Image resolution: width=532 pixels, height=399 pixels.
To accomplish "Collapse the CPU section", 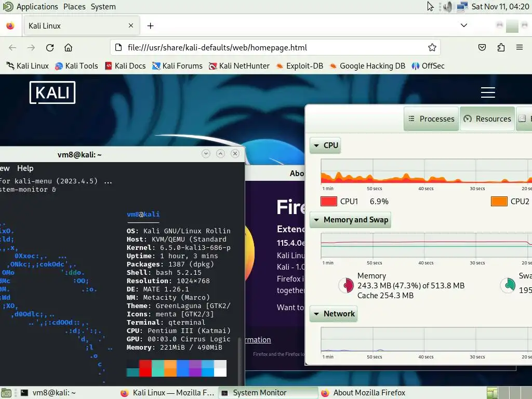I will point(325,145).
